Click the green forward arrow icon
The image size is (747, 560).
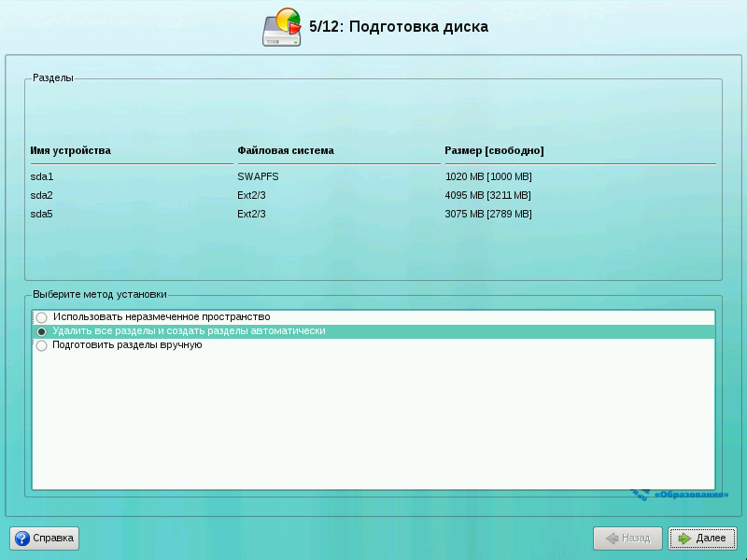pos(684,539)
